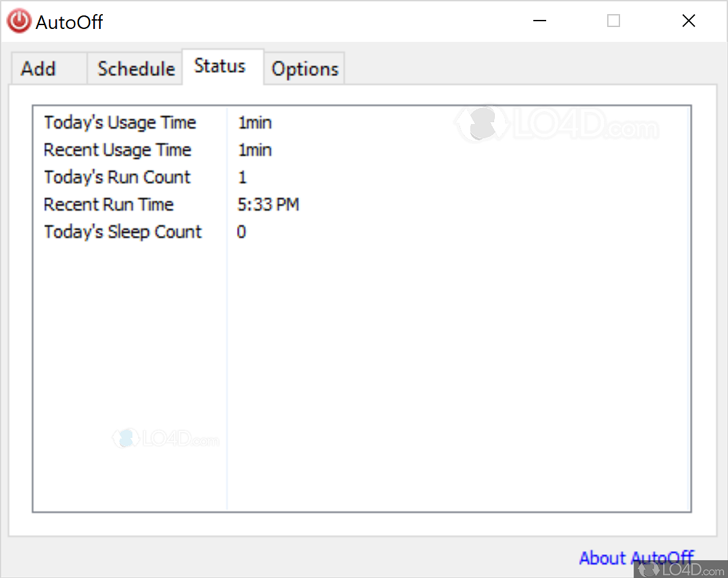The width and height of the screenshot is (728, 578).
Task: Highlight the Recent Run Time row
Action: 109,204
